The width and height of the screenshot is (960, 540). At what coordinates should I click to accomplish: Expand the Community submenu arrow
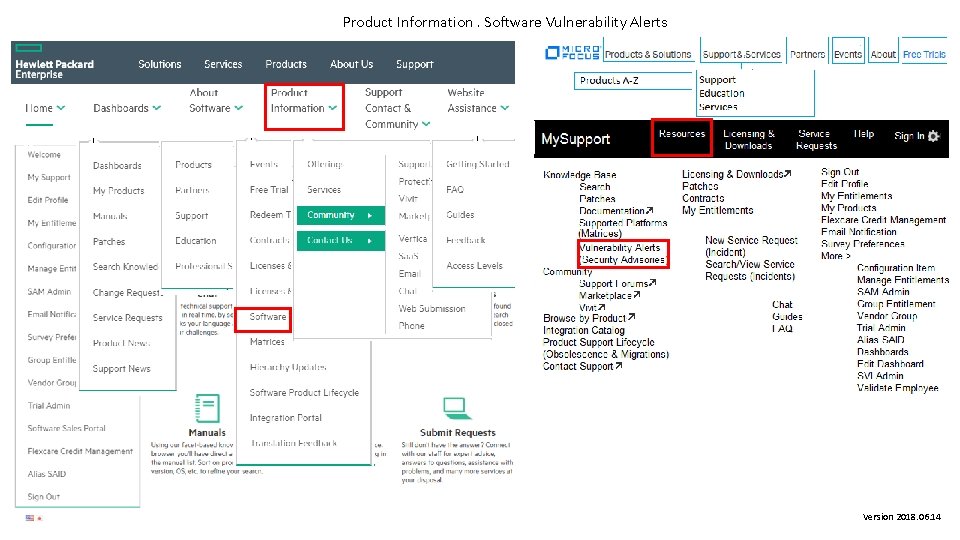[x=370, y=216]
